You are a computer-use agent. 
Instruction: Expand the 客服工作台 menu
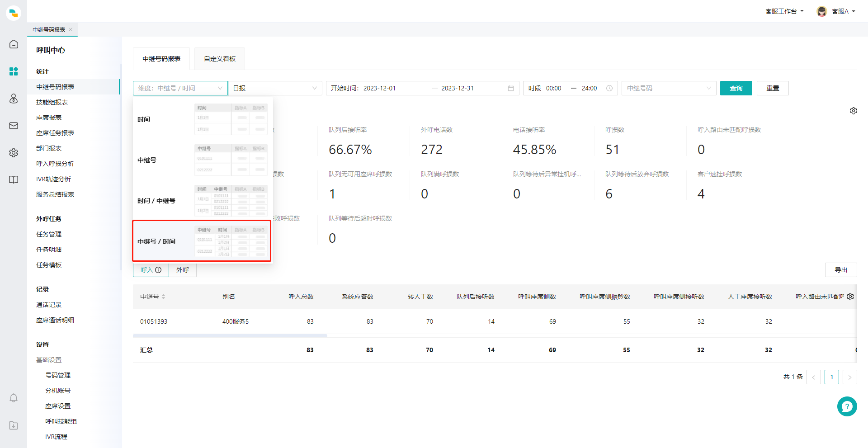coord(784,11)
